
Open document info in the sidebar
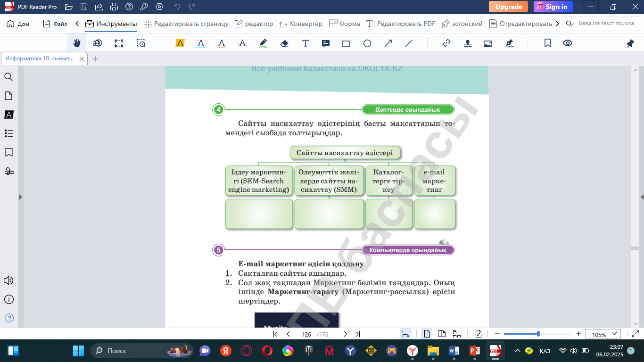point(8,299)
